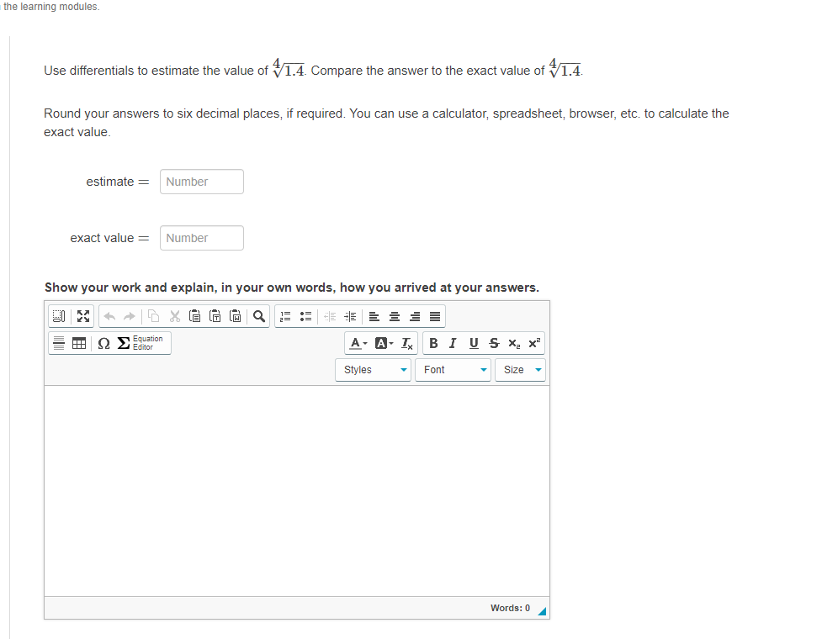Open the Font dropdown

click(x=453, y=370)
